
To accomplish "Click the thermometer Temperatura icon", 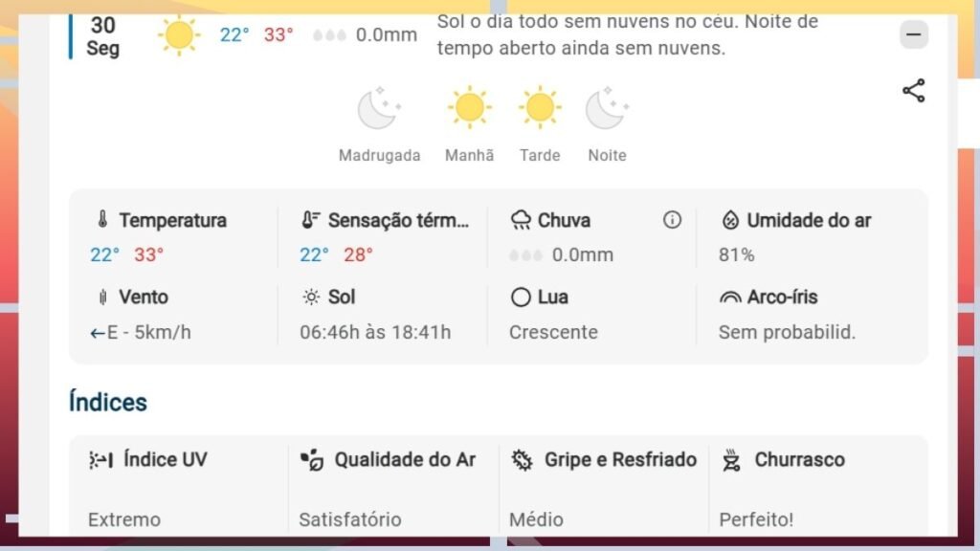I will pos(102,220).
